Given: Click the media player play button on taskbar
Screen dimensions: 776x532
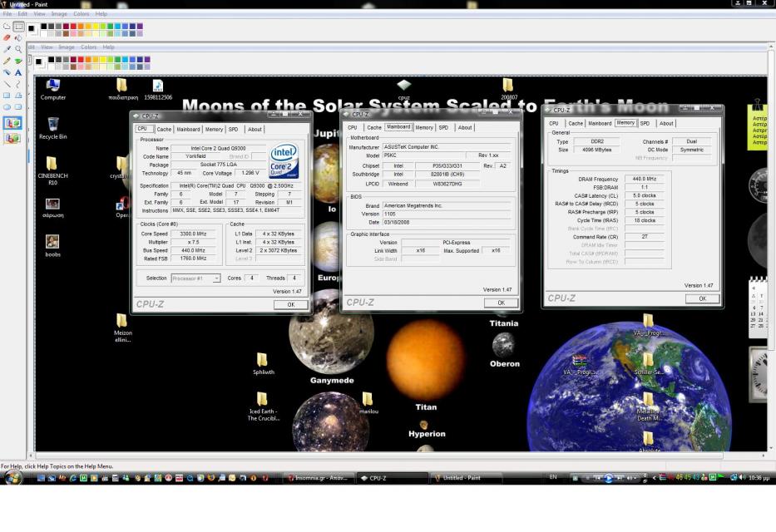Looking at the screenshot, I should pyautogui.click(x=608, y=478).
